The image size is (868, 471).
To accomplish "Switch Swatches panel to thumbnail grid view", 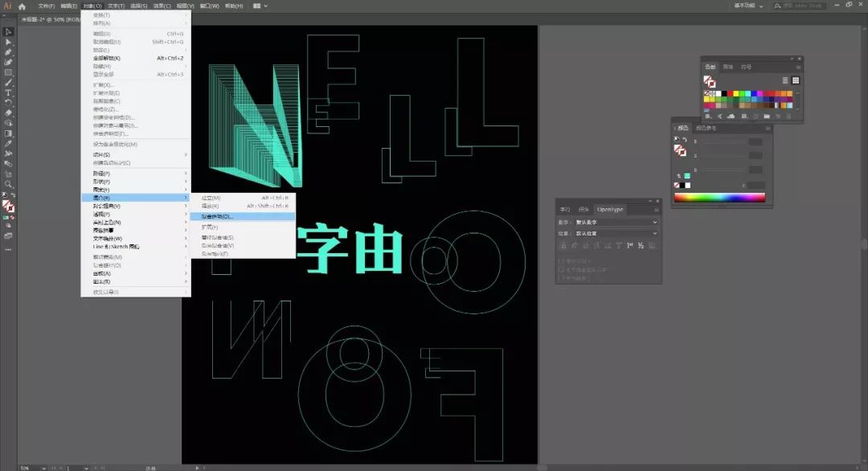I will pyautogui.click(x=795, y=80).
